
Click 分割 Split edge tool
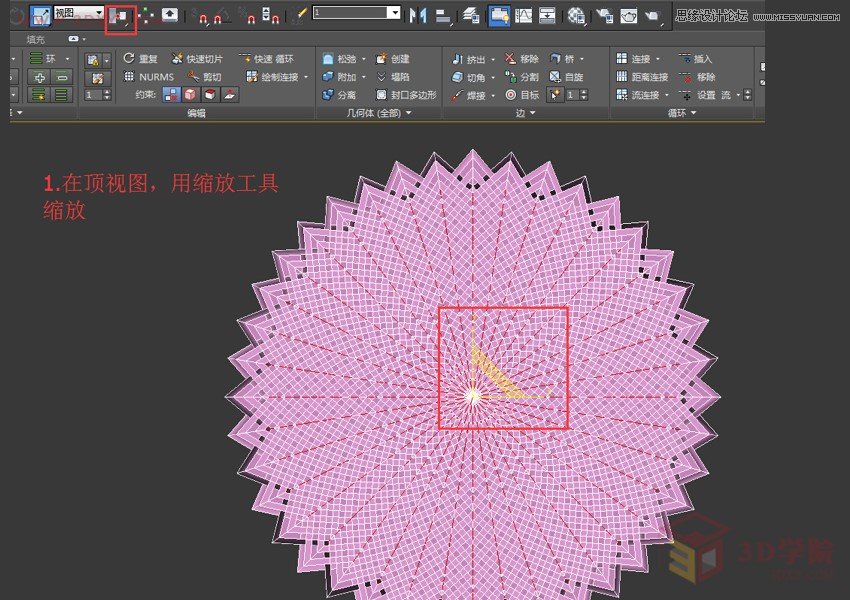(x=522, y=76)
